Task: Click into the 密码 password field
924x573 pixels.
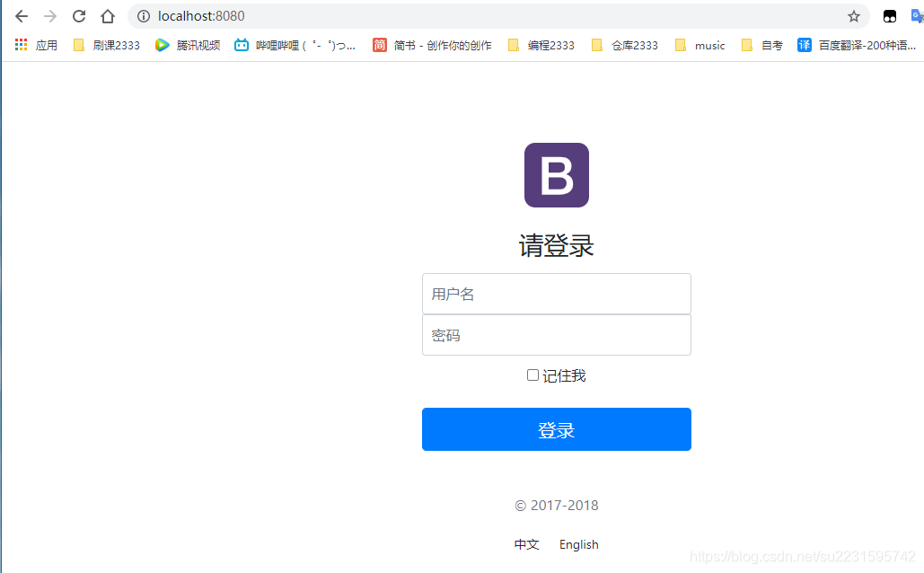Action: (x=557, y=335)
